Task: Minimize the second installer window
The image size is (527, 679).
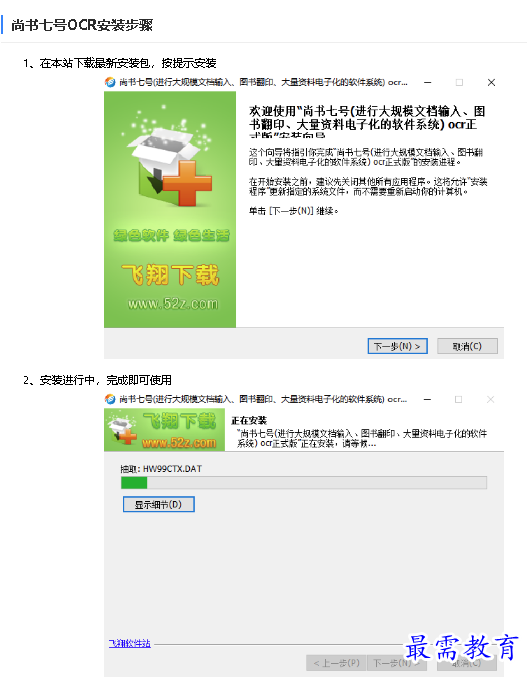Action: tap(427, 399)
